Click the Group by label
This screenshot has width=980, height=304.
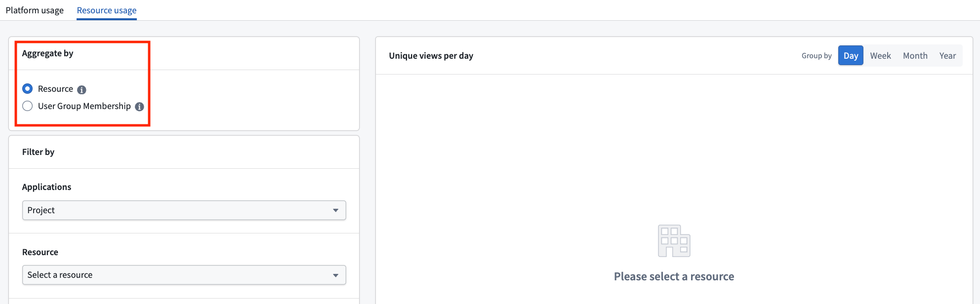[817, 56]
